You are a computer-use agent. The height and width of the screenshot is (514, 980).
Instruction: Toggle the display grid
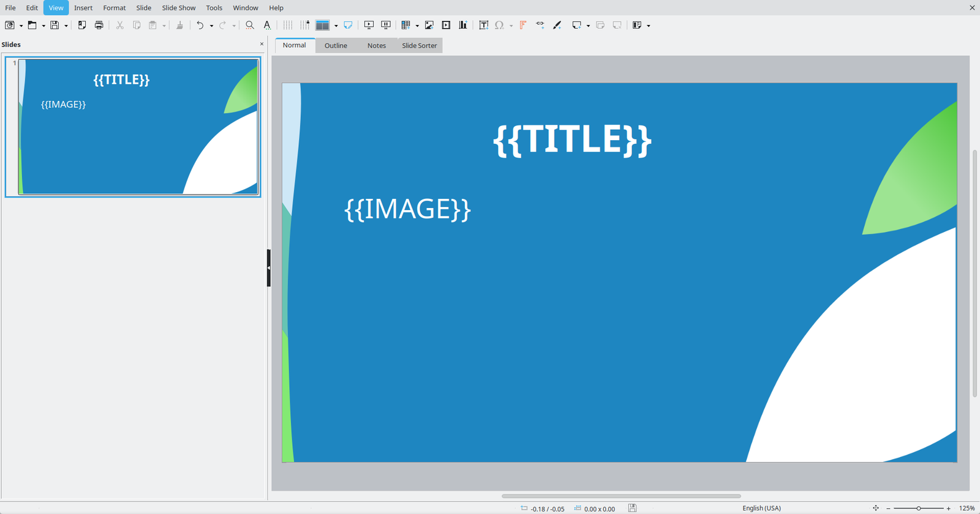coord(287,25)
